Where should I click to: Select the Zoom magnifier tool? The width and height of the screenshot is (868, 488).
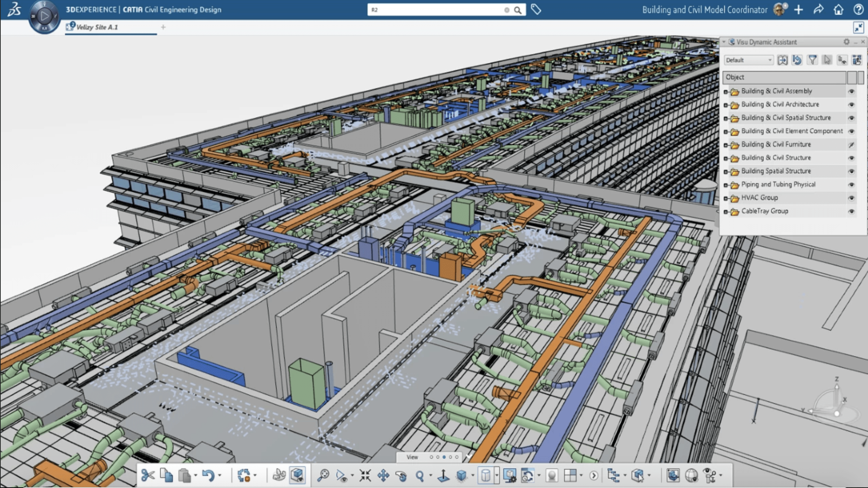(x=420, y=475)
